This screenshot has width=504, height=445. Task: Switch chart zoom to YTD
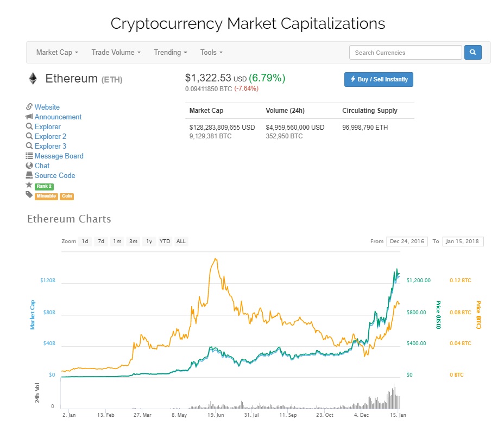click(165, 241)
